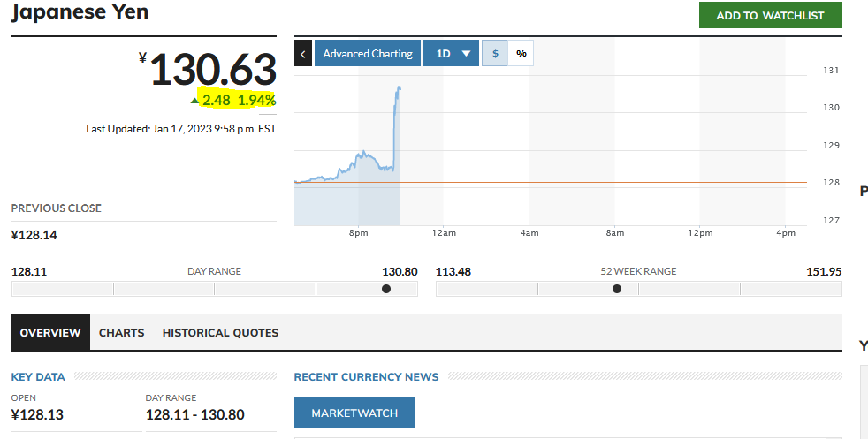Click the price line spike on chart
Image resolution: width=868 pixels, height=439 pixels.
(x=396, y=127)
